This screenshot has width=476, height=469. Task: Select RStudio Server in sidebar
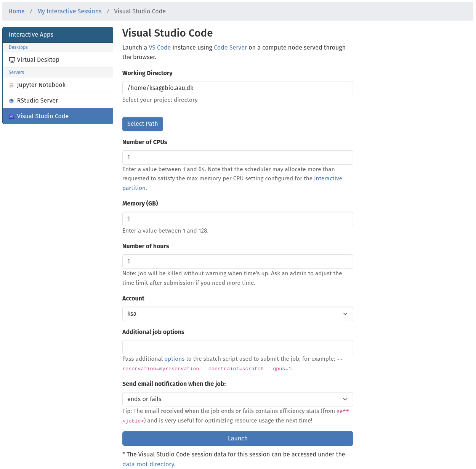pos(58,101)
